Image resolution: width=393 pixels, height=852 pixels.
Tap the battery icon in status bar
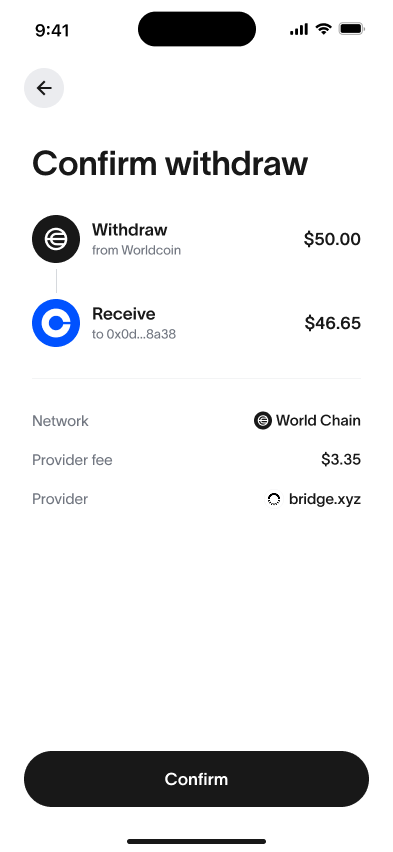tap(352, 29)
